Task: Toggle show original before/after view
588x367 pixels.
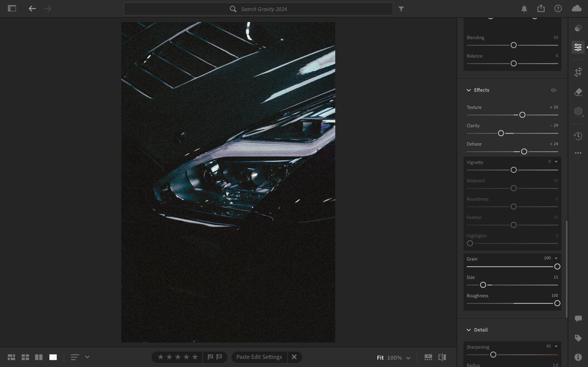Action: [442, 357]
